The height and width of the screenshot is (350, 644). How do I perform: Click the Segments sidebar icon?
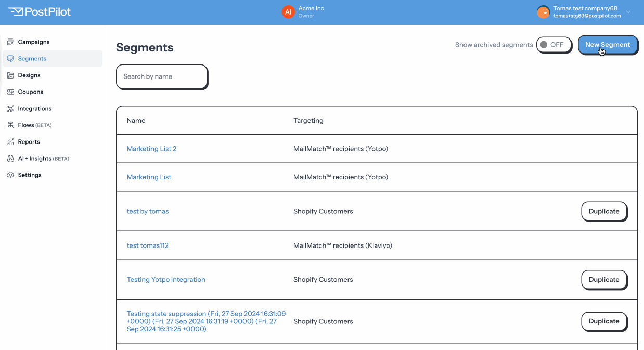pyautogui.click(x=10, y=59)
